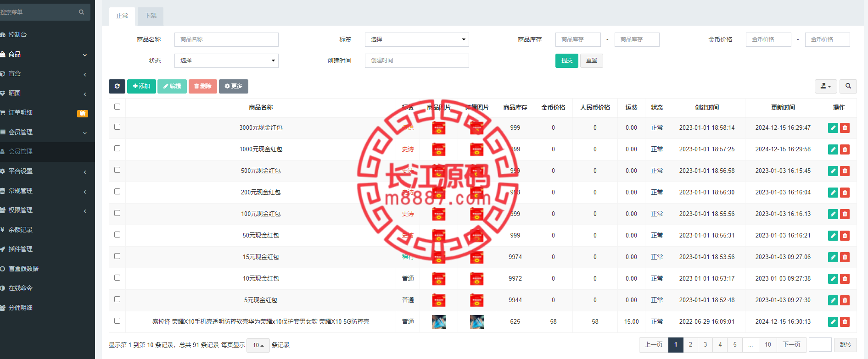Go to page 3 in pagination
Viewport: 868px width, 359px height.
click(706, 345)
